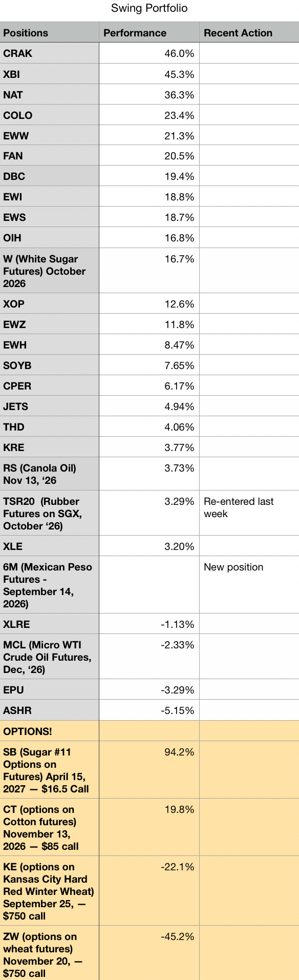
Task: Click the 6M Mexican Peso Futures cell
Action: click(x=50, y=585)
